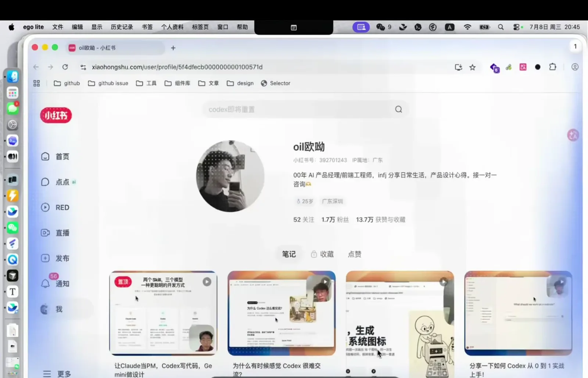
Task: Open the 书签 menu
Action: tap(147, 27)
